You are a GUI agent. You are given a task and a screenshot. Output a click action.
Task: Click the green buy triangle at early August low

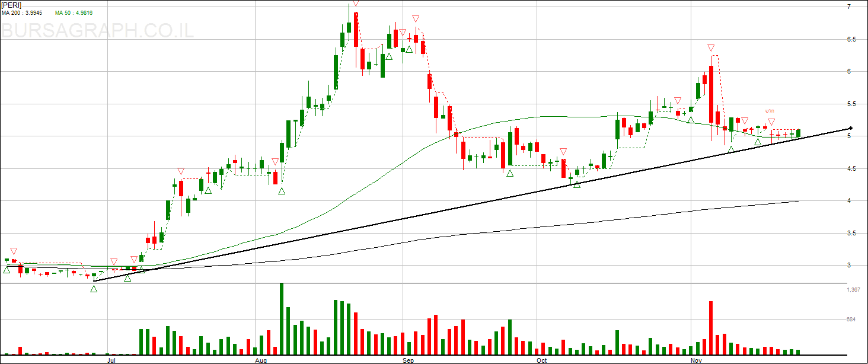point(282,190)
